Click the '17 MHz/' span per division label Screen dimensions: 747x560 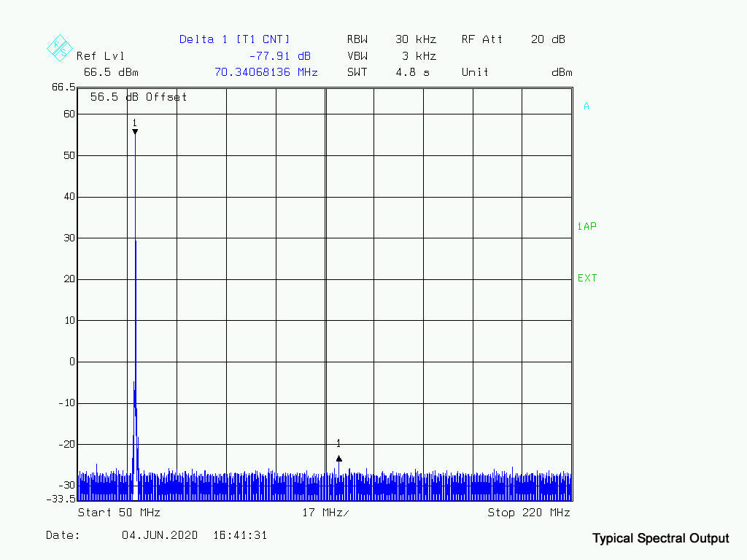pos(325,513)
